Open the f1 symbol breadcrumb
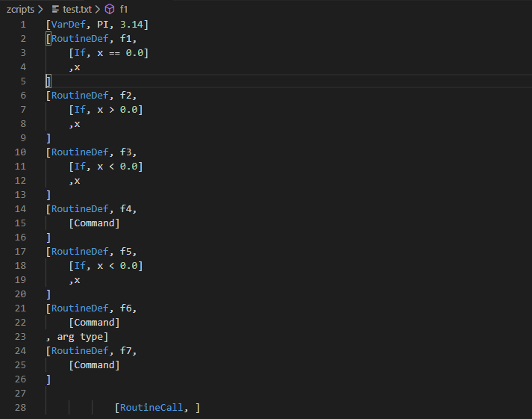Viewport: 532px width, 419px height. pyautogui.click(x=124, y=10)
